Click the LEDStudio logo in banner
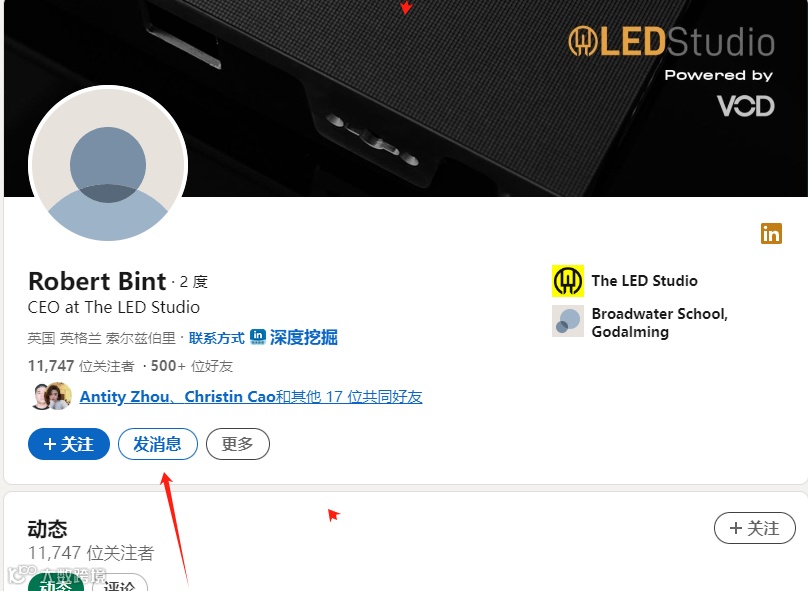The width and height of the screenshot is (808, 591). click(x=671, y=42)
